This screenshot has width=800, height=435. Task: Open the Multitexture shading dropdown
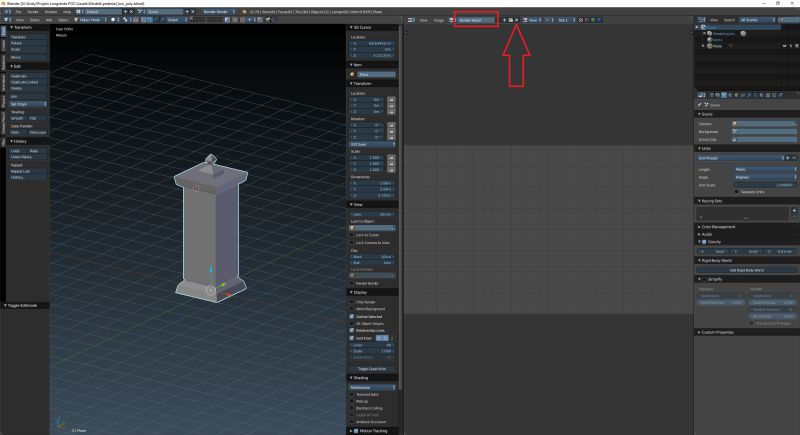click(373, 387)
